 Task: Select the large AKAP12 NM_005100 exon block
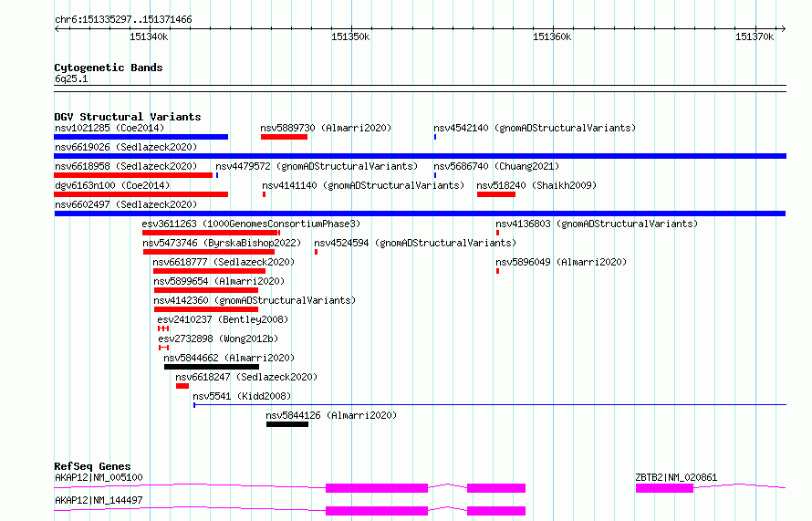[377, 488]
